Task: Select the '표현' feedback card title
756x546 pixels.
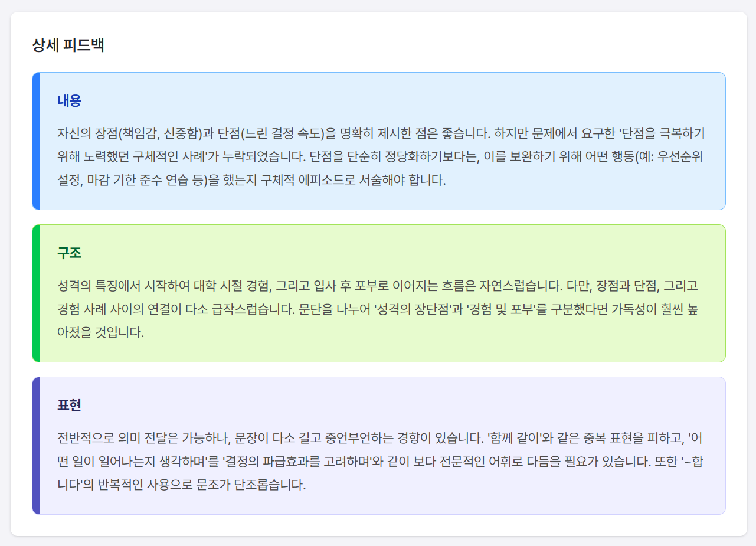Action: click(69, 406)
